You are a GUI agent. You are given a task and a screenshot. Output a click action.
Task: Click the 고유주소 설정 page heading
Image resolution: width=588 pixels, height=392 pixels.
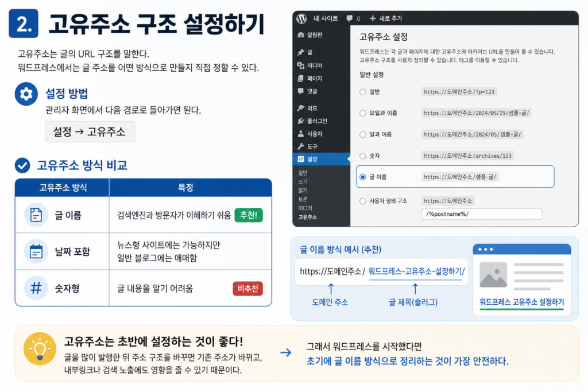tap(384, 37)
